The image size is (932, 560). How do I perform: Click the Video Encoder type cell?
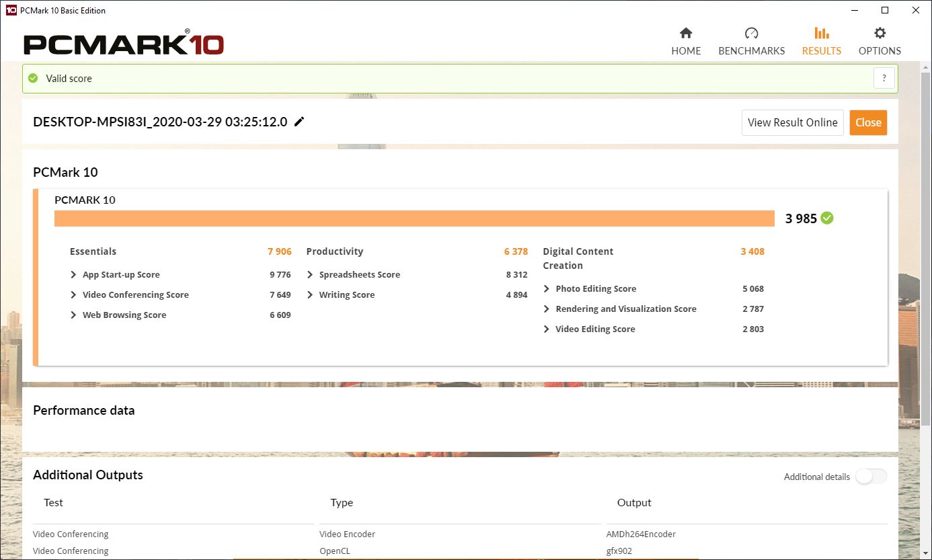tap(347, 534)
